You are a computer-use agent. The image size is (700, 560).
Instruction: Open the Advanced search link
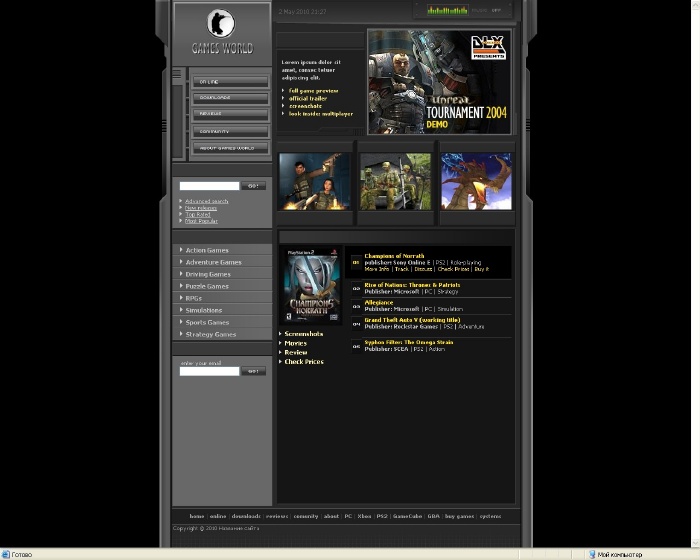point(206,201)
